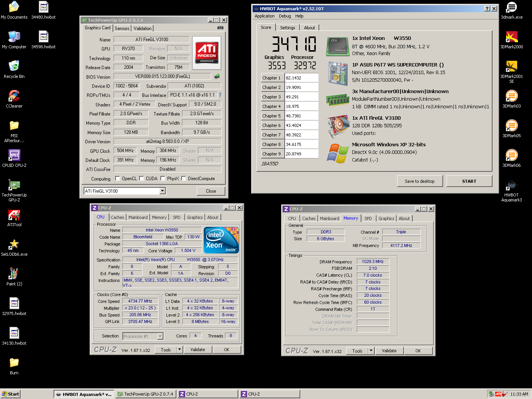This screenshot has height=399, width=532.
Task: Click the ATI Radeon Graphics logo in GPU-Z
Action: tap(207, 53)
